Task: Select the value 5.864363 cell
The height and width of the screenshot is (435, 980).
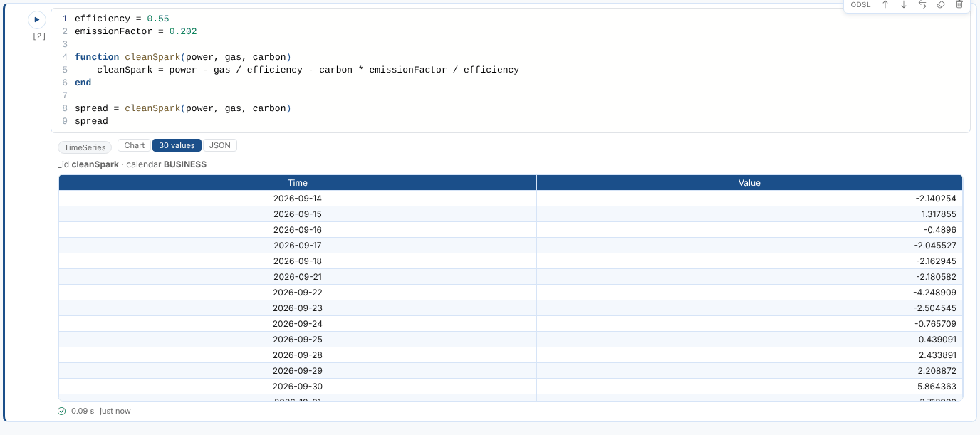Action: tap(749, 387)
